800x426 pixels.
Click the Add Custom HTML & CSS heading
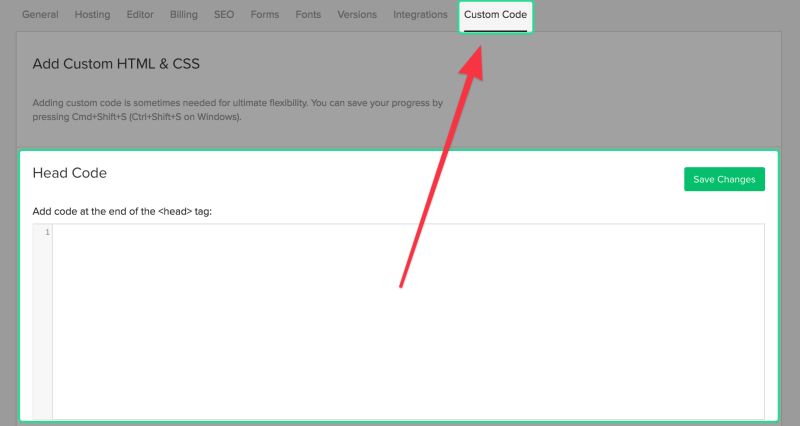[116, 64]
